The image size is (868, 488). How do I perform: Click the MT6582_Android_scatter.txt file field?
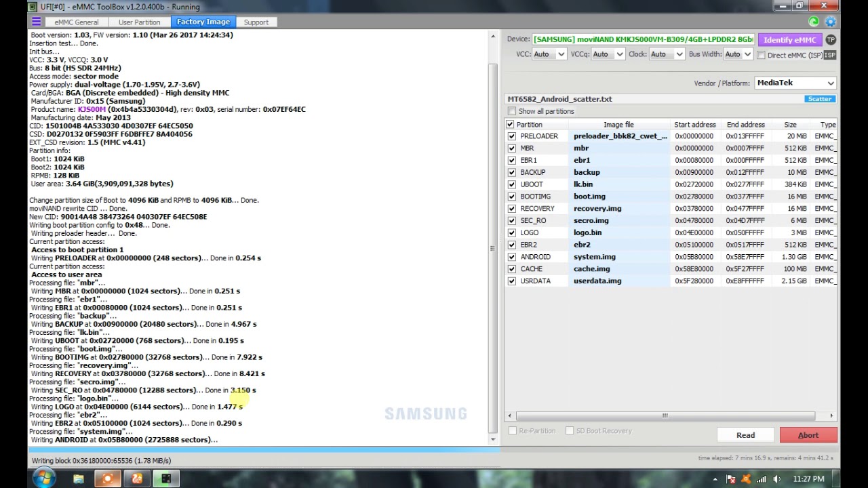click(x=654, y=99)
